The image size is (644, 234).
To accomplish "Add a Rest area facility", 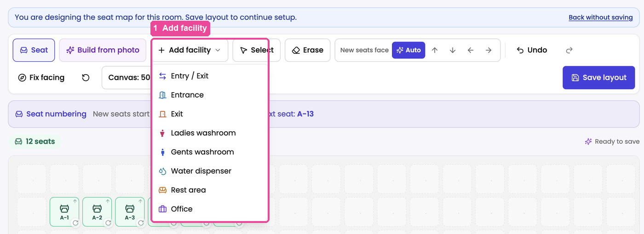I will pos(210,190).
